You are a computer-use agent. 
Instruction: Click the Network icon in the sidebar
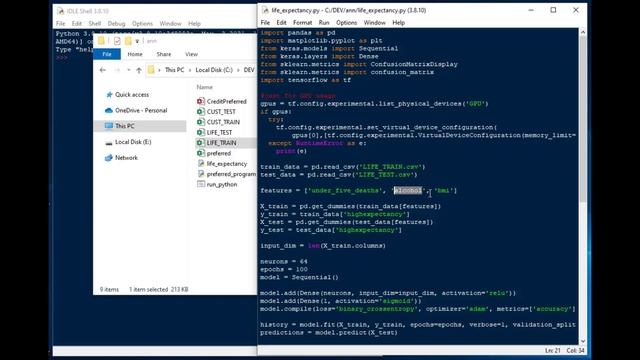click(109, 158)
